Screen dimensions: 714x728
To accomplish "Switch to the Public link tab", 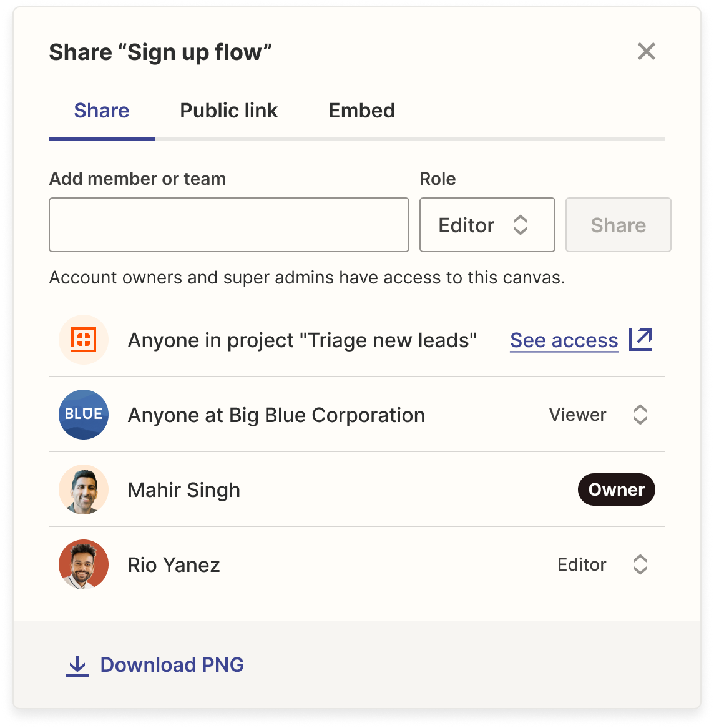I will point(229,111).
